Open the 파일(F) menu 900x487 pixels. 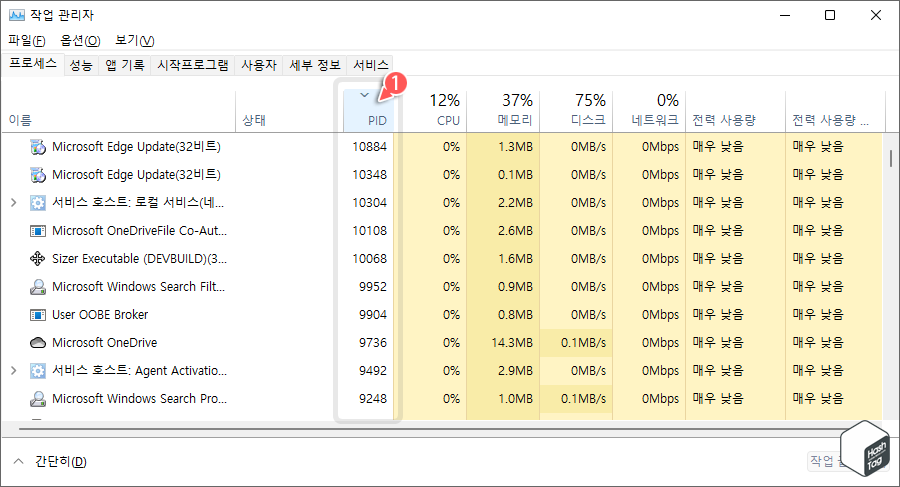point(27,40)
